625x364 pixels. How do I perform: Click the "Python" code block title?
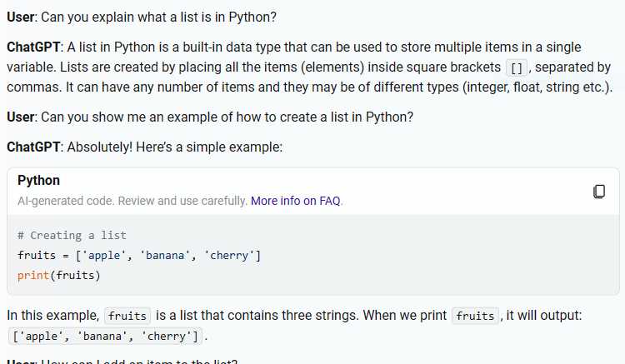point(38,181)
